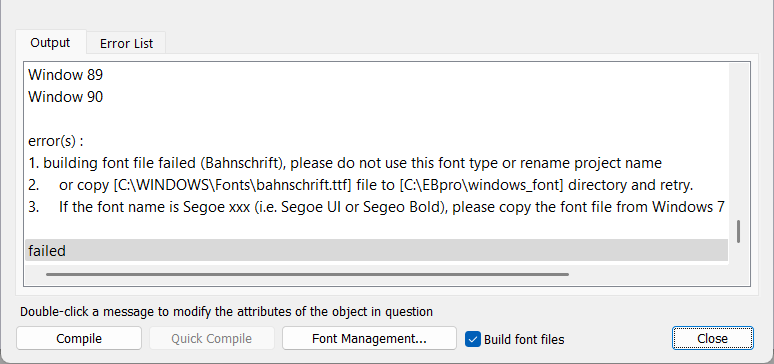Open Font Management dialog
The height and width of the screenshot is (364, 774).
[x=369, y=338]
